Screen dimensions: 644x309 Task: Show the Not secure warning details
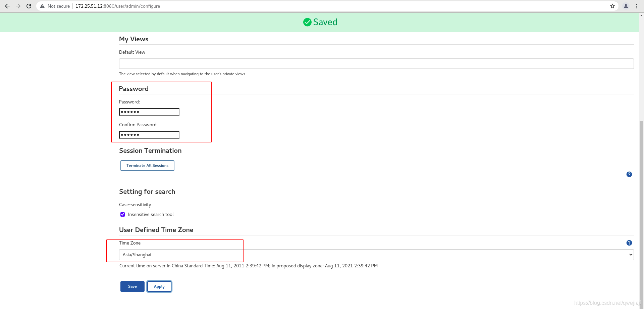(55, 6)
